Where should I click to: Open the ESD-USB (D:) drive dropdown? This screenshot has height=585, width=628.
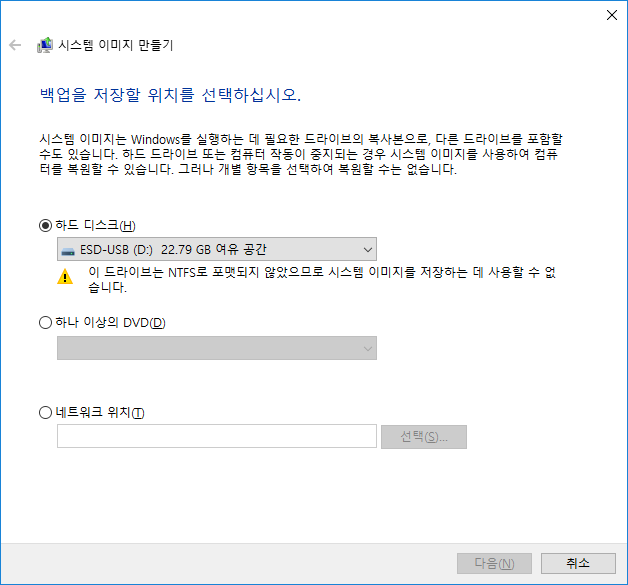point(217,249)
